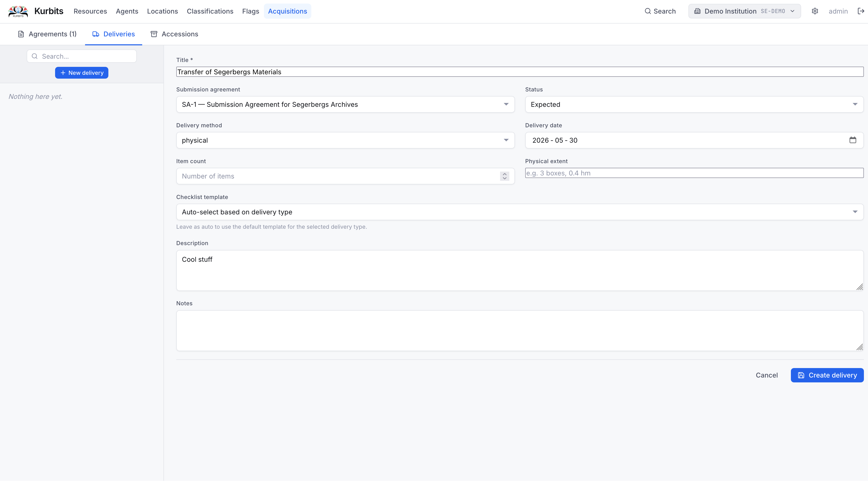
Task: Click the top Search button label
Action: click(665, 11)
